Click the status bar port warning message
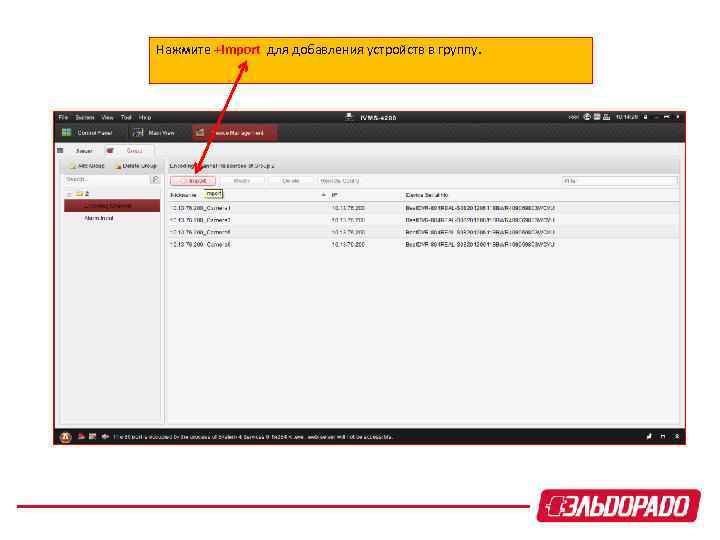Viewport: 720px width, 540px height. point(253,437)
